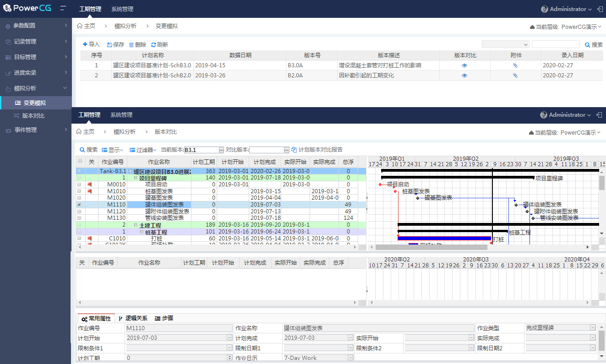The image size is (606, 364).
Task: Open attachment paperclip icon for row 2
Action: coord(515,76)
